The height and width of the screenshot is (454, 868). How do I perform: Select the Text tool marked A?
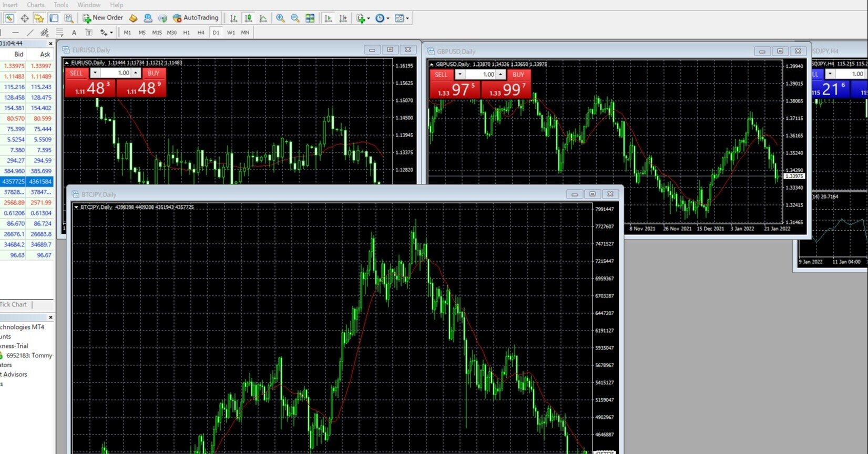pos(74,33)
